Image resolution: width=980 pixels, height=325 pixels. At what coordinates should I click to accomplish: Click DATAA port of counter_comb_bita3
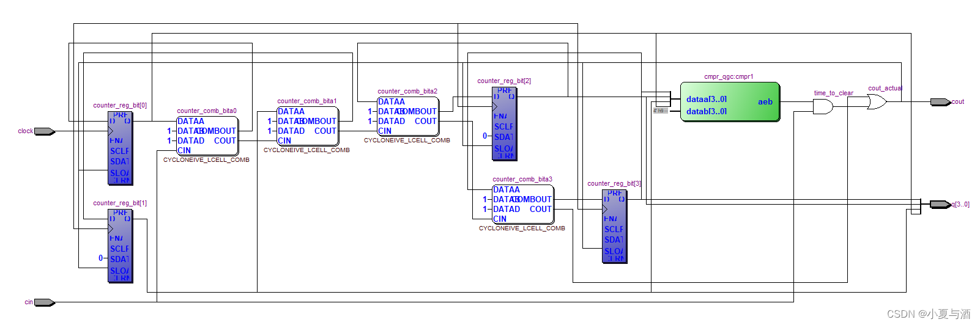coord(507,189)
